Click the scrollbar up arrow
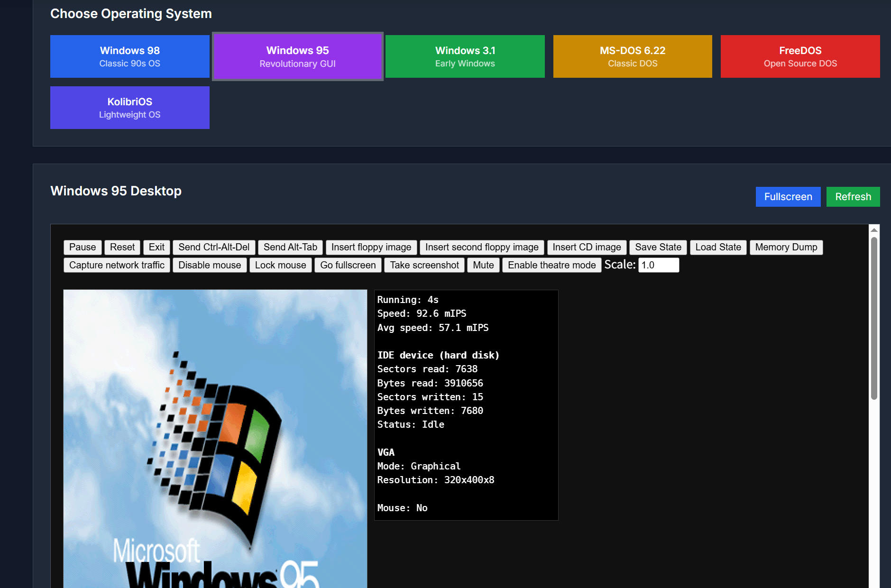Viewport: 891px width, 588px height. pyautogui.click(x=874, y=230)
